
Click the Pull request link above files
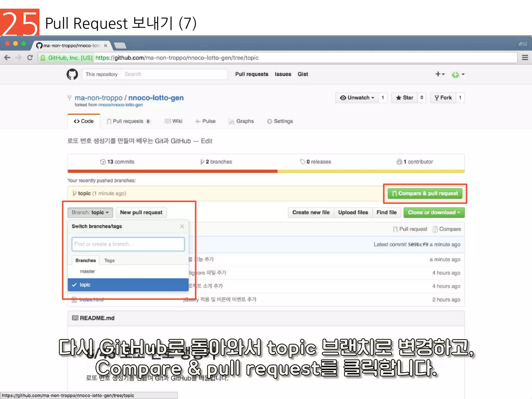click(410, 229)
